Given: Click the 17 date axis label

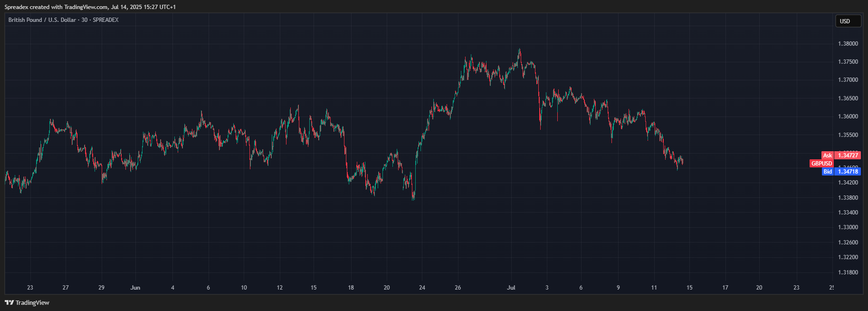Looking at the screenshot, I should coord(725,288).
